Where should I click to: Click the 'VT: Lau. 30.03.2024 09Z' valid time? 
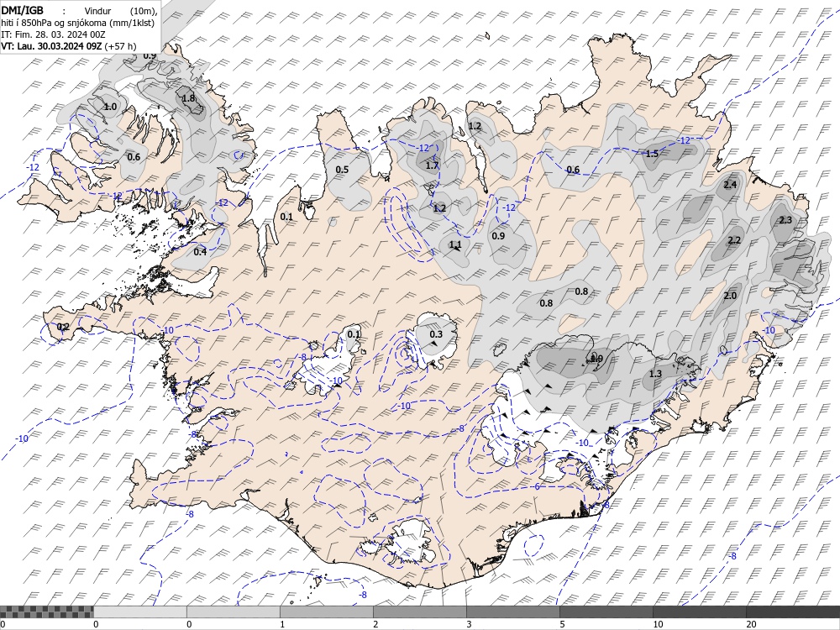click(x=51, y=46)
